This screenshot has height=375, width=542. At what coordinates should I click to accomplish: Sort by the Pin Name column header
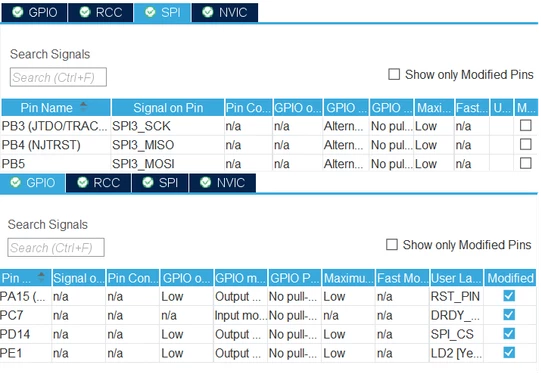(56, 108)
